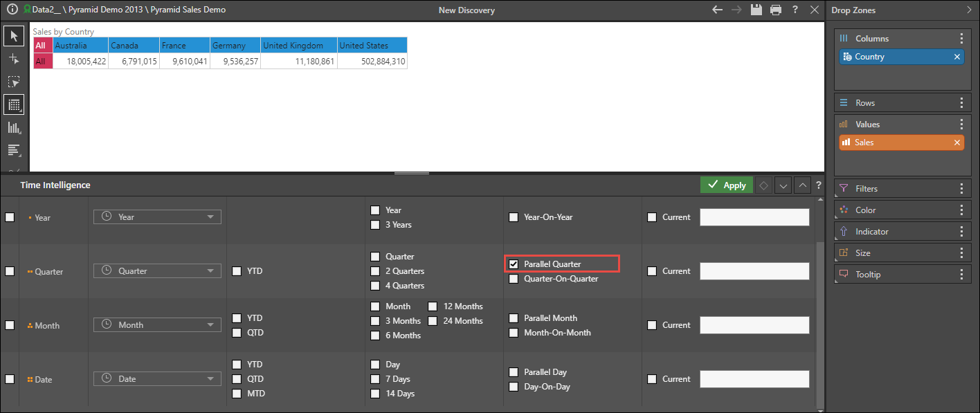Viewport: 980px width, 413px height.
Task: Select the Color drop zone
Action: 893,210
